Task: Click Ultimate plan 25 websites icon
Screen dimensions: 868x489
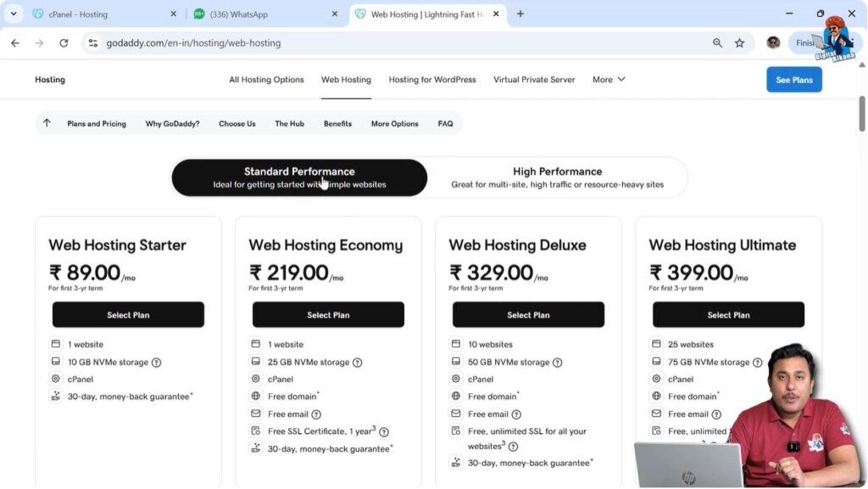Action: click(657, 343)
